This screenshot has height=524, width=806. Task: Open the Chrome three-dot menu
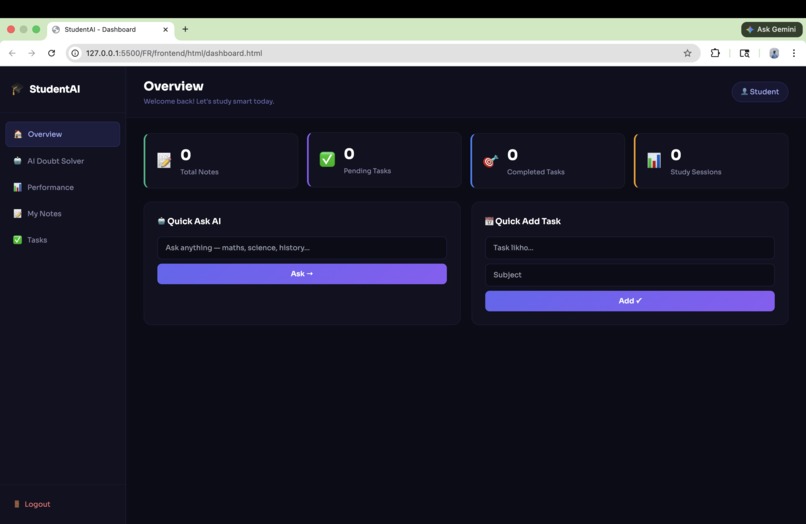(x=794, y=53)
